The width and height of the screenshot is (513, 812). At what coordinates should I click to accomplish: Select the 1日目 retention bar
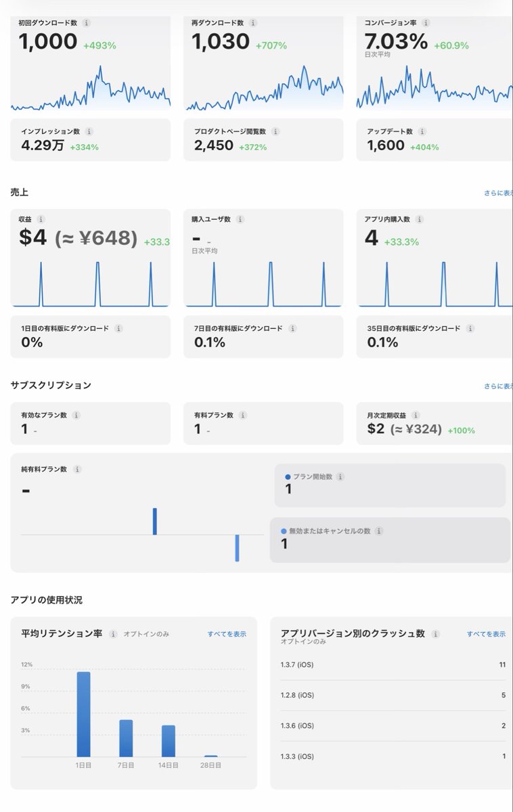pyautogui.click(x=83, y=714)
